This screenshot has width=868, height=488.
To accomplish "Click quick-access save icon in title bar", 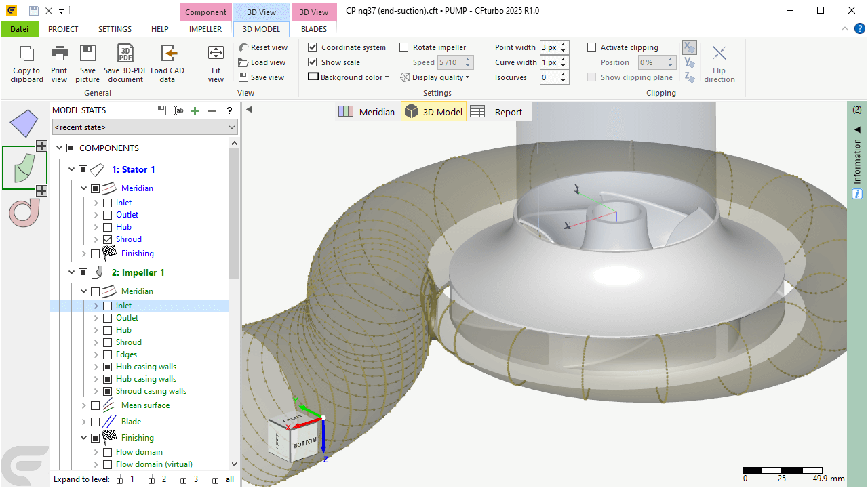I will [x=33, y=11].
